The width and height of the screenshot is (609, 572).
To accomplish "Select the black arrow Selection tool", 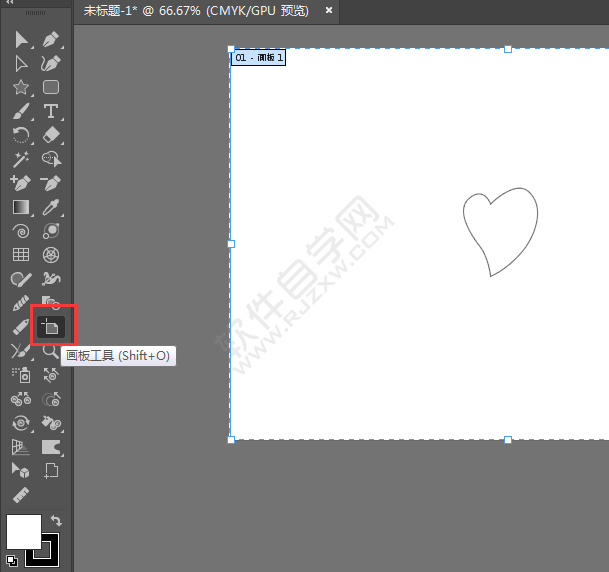I will coord(21,40).
